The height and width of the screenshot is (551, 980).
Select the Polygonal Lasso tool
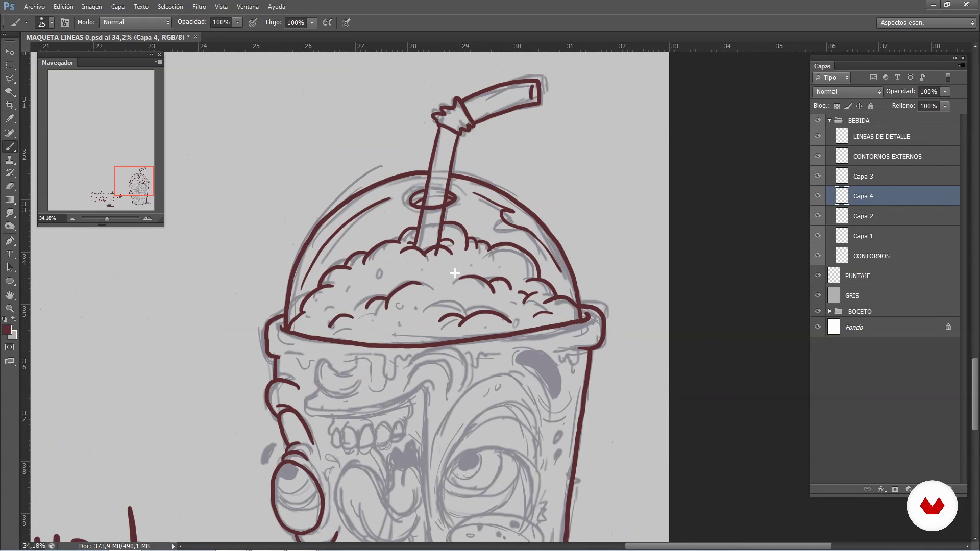pyautogui.click(x=10, y=79)
